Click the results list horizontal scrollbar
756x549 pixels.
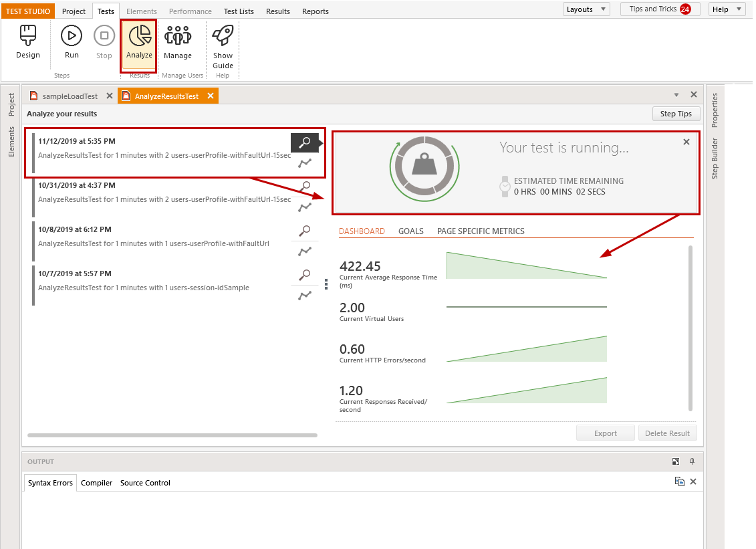pos(172,435)
